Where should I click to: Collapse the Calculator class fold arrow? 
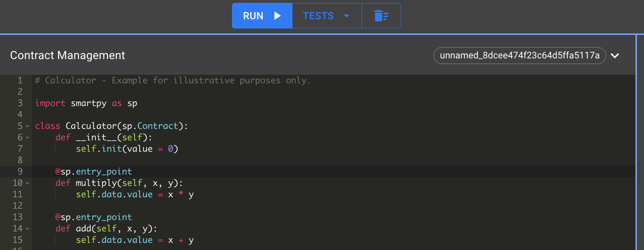[x=27, y=126]
